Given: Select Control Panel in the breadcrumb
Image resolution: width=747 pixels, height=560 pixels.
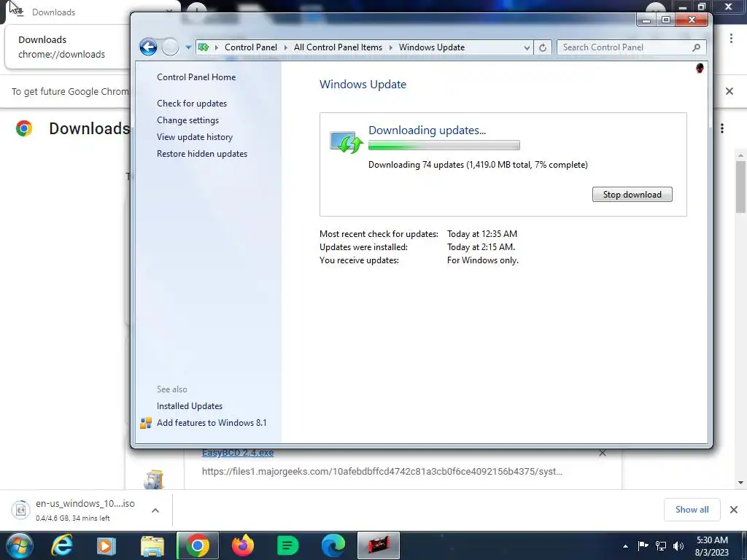Looking at the screenshot, I should click(251, 47).
